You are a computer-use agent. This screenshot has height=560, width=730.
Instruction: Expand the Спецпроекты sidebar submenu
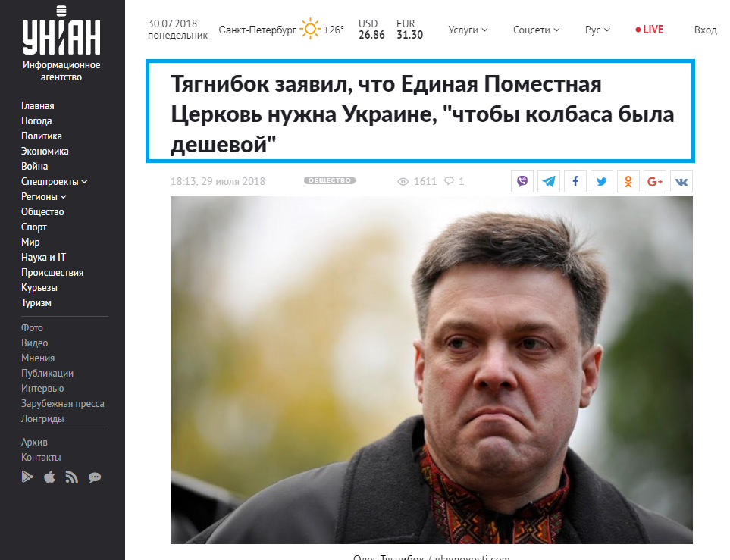click(54, 182)
